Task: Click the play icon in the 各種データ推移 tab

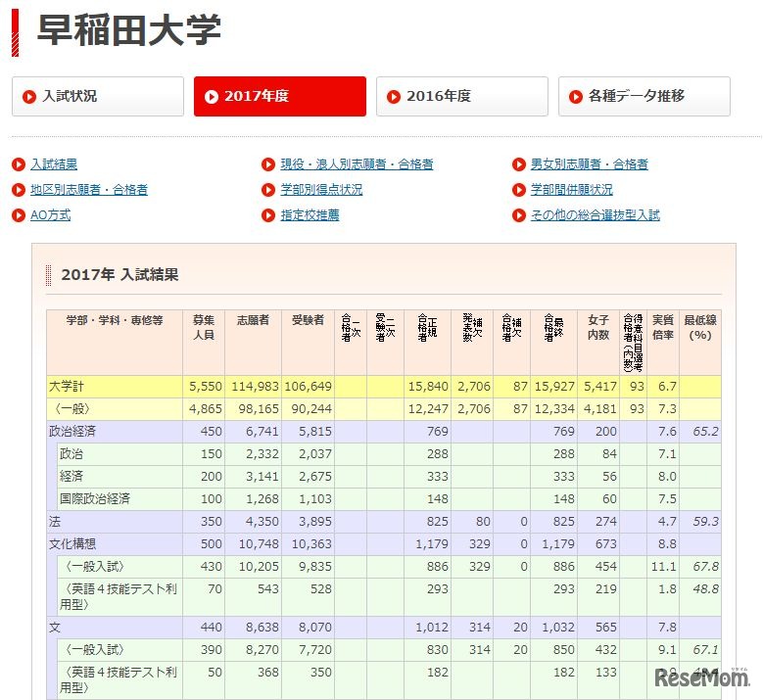Action: point(576,97)
